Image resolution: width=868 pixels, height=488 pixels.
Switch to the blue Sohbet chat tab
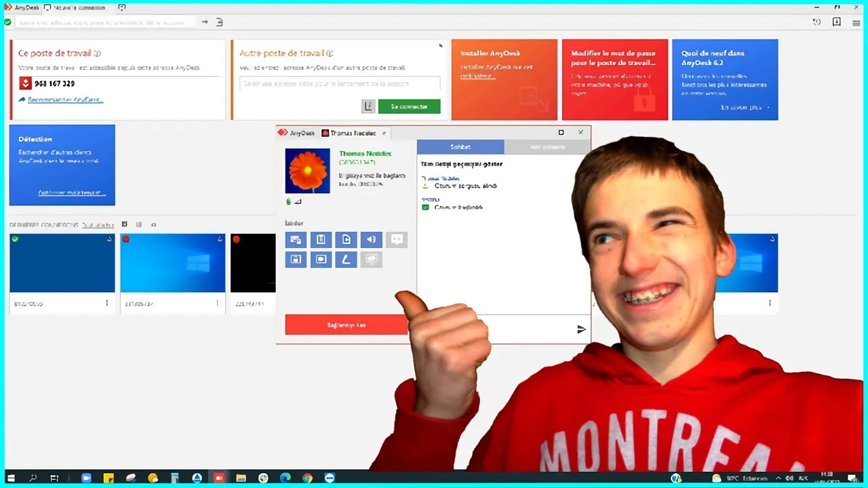point(460,147)
